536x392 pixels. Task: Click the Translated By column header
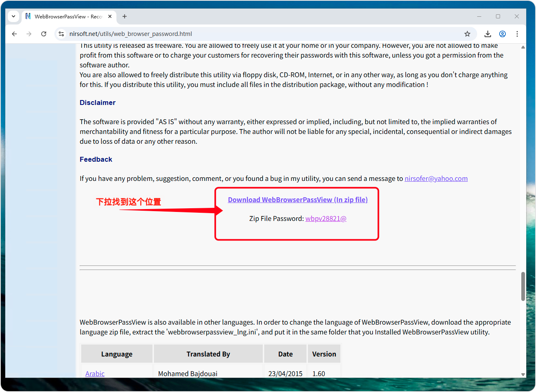click(208, 354)
